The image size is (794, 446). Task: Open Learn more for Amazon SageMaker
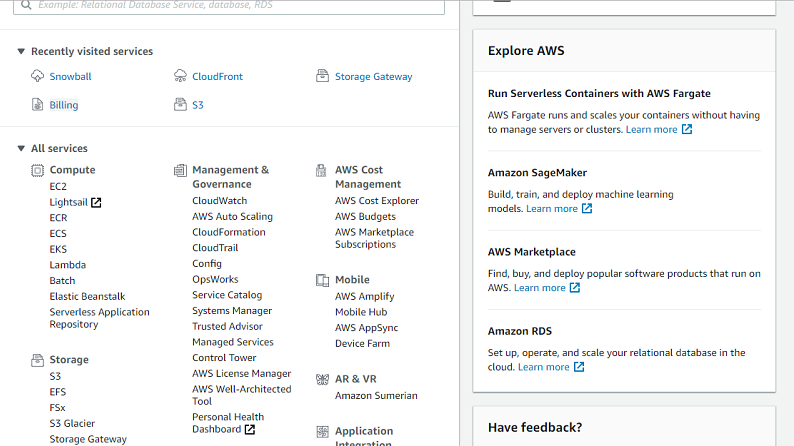[551, 209]
